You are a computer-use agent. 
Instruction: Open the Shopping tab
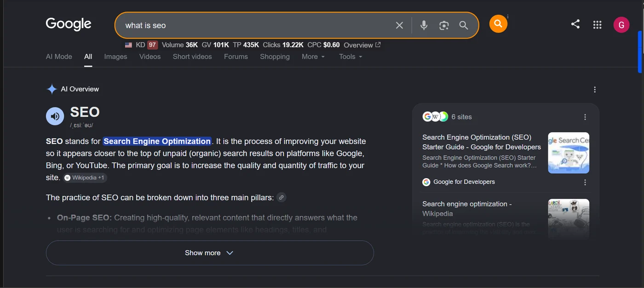pos(275,56)
